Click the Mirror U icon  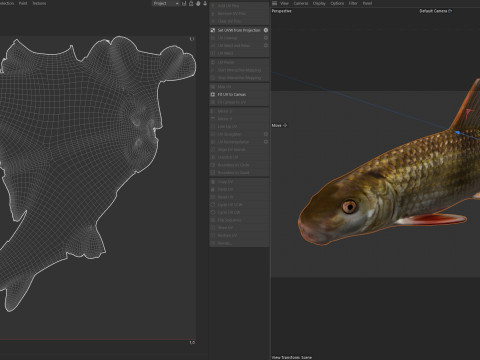point(213,111)
